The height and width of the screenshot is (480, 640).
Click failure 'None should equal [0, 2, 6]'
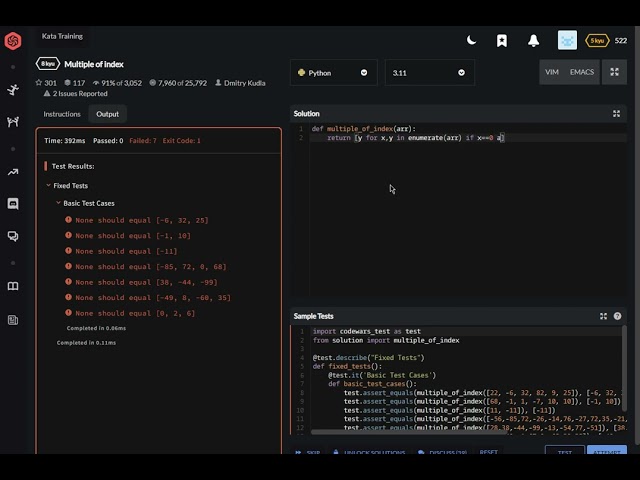click(135, 313)
